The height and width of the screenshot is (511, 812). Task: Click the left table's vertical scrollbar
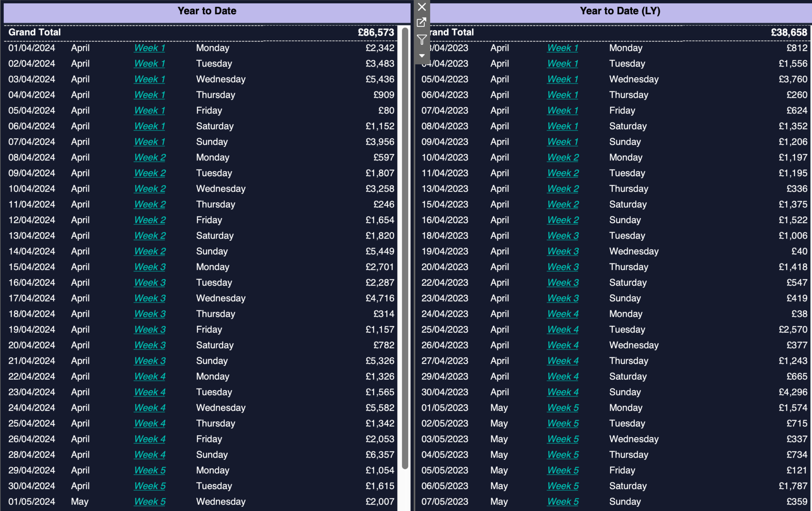point(405,248)
